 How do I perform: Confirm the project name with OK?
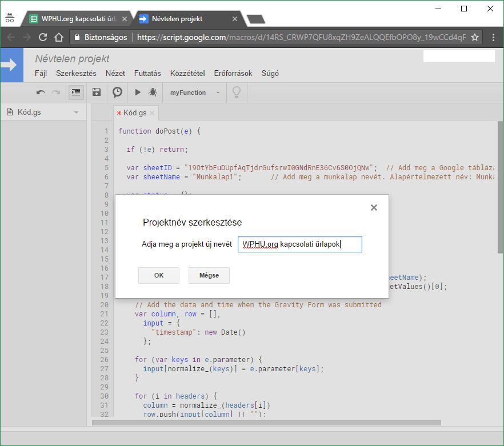click(x=159, y=275)
